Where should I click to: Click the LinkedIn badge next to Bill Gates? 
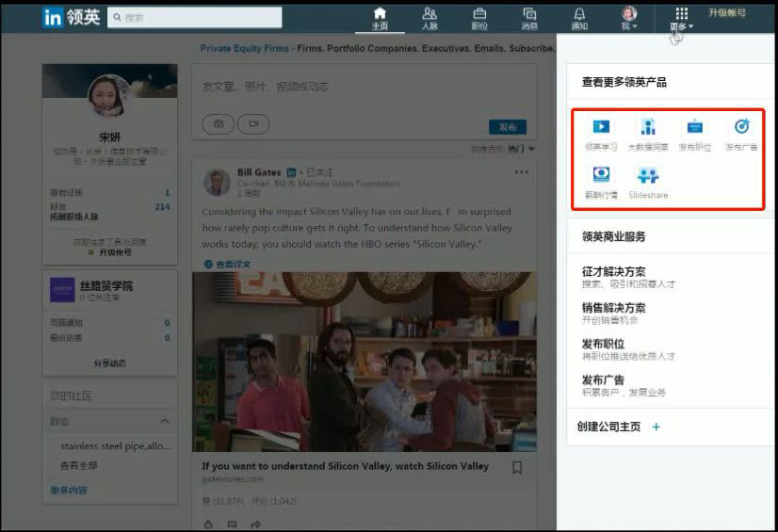[291, 172]
